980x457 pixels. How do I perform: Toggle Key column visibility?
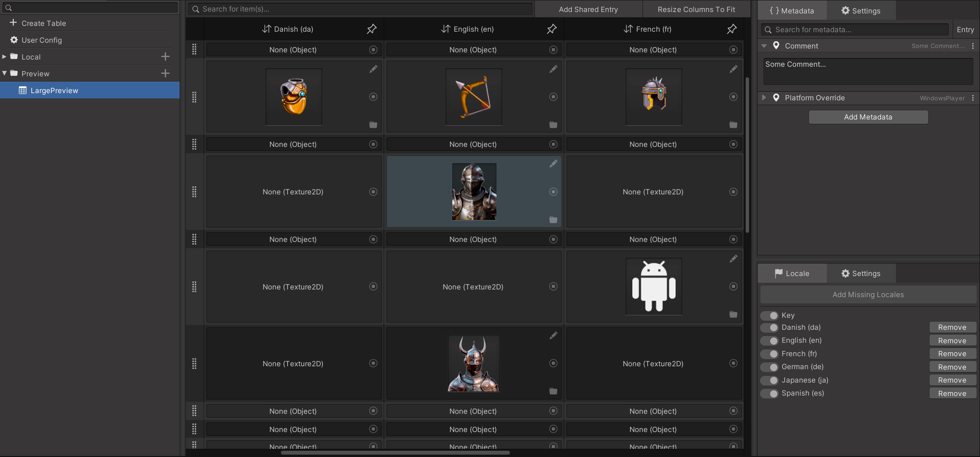(769, 315)
